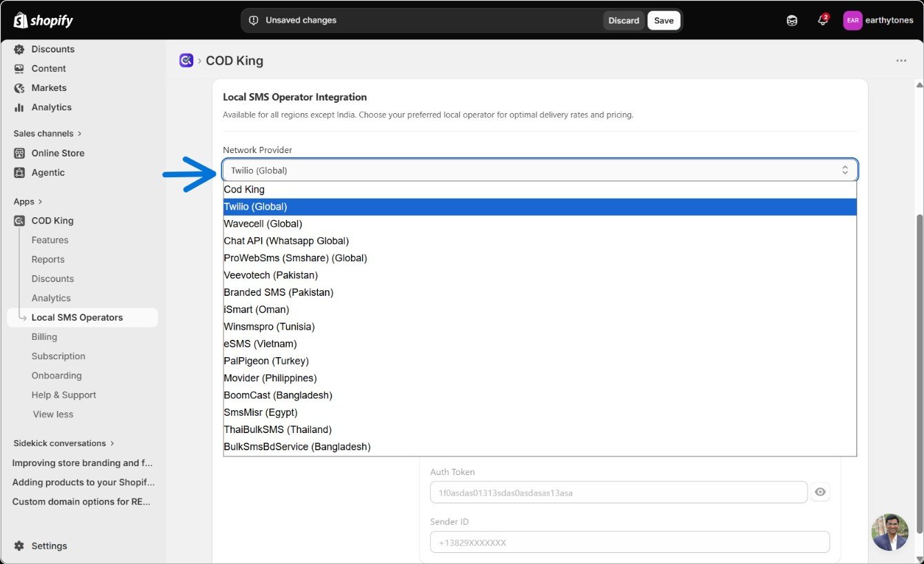The height and width of the screenshot is (564, 924).
Task: Open the Network Provider dropdown
Action: click(x=540, y=170)
